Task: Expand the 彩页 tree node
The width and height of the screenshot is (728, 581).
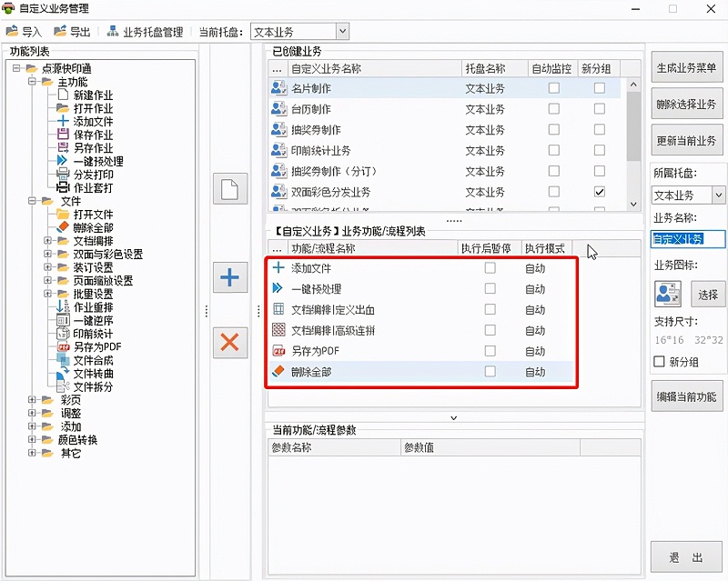Action: [x=32, y=399]
